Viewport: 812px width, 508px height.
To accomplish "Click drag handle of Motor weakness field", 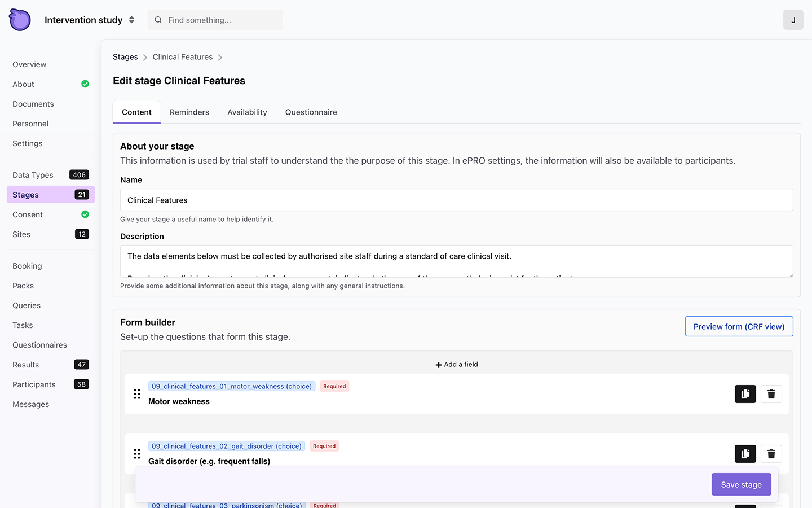I will pyautogui.click(x=137, y=394).
